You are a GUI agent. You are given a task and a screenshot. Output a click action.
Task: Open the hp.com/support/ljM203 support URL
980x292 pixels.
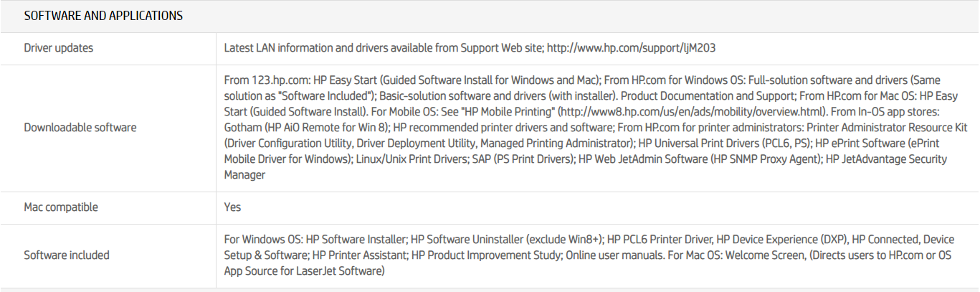(631, 48)
